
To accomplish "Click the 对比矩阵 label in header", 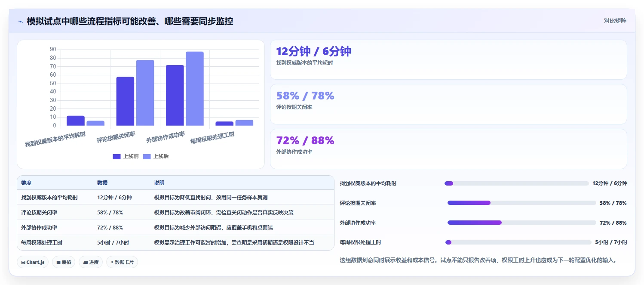I will (x=615, y=21).
